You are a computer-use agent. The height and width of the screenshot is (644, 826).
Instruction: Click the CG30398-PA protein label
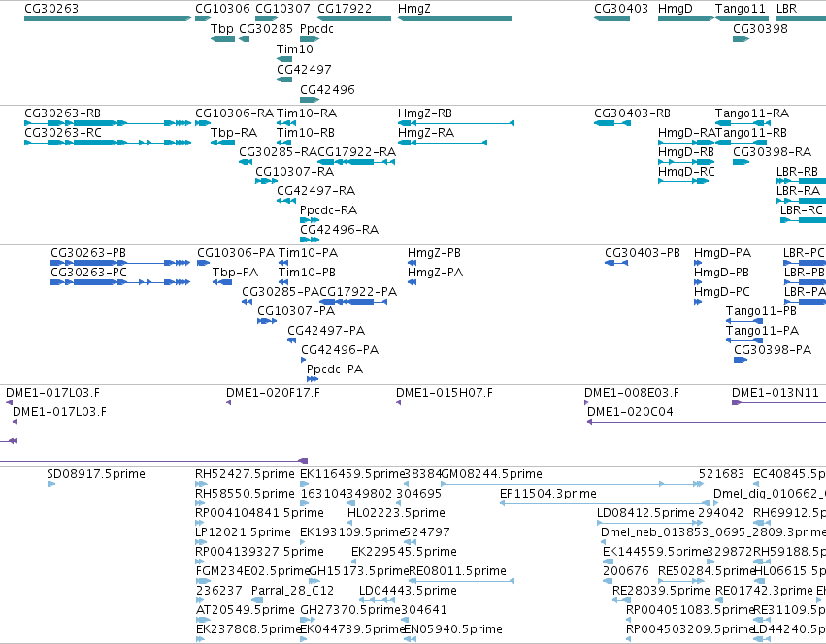pyautogui.click(x=773, y=350)
